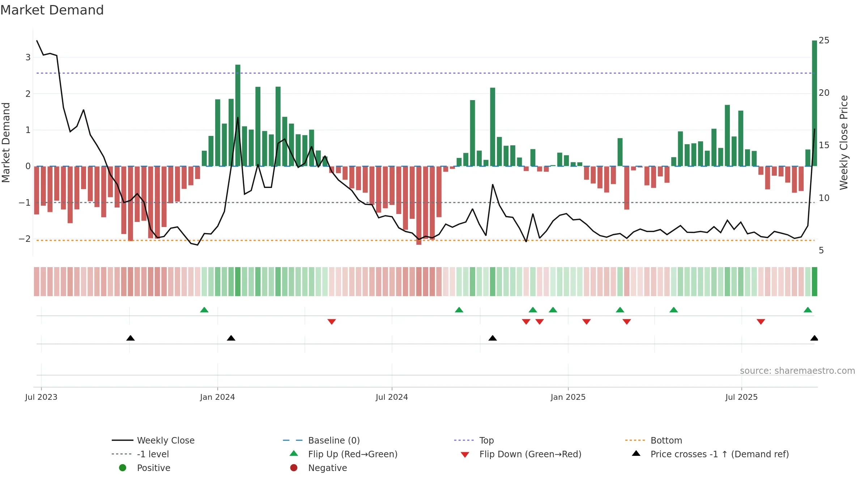The width and height of the screenshot is (868, 488).
Task: Click the red flip-down triangle after Jul 2025
Action: 761,322
